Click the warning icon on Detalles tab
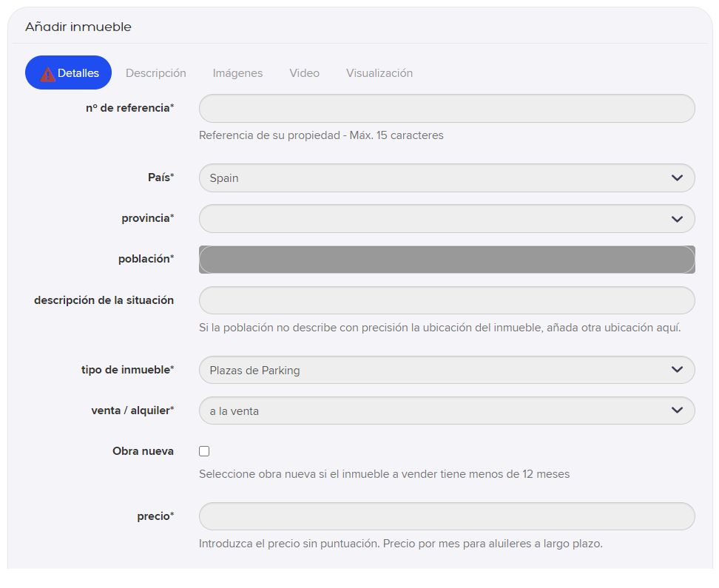Screen dimensions: 719x588 [47, 74]
